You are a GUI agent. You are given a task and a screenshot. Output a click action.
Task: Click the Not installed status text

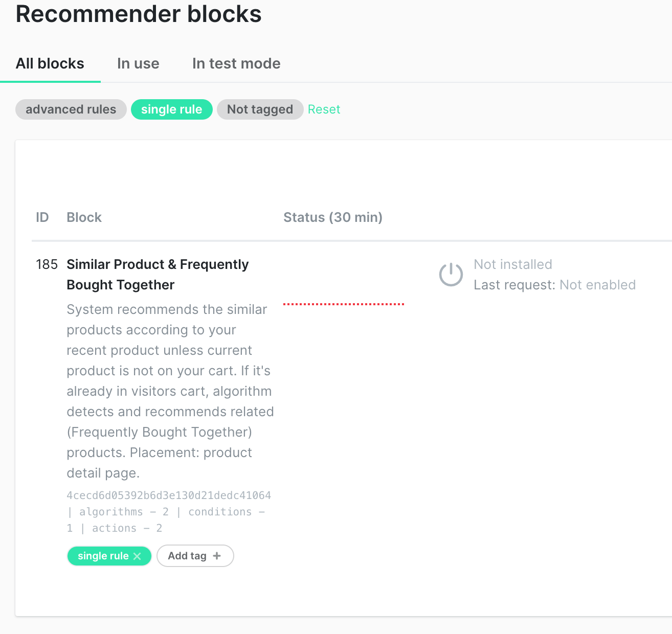(x=513, y=264)
